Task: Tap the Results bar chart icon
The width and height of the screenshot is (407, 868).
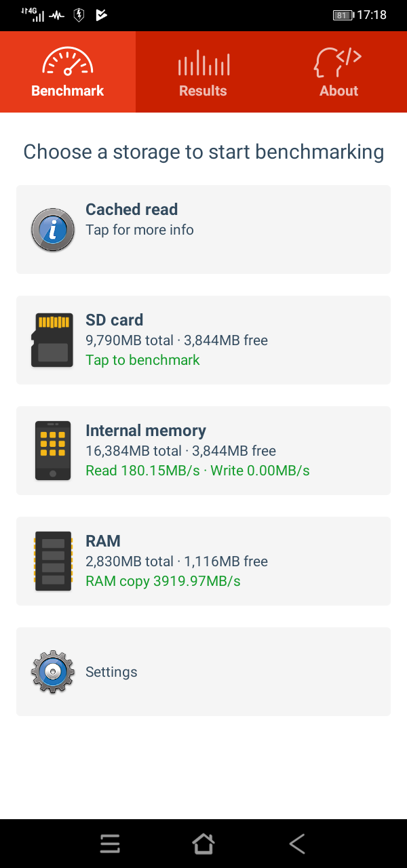Action: 203,64
